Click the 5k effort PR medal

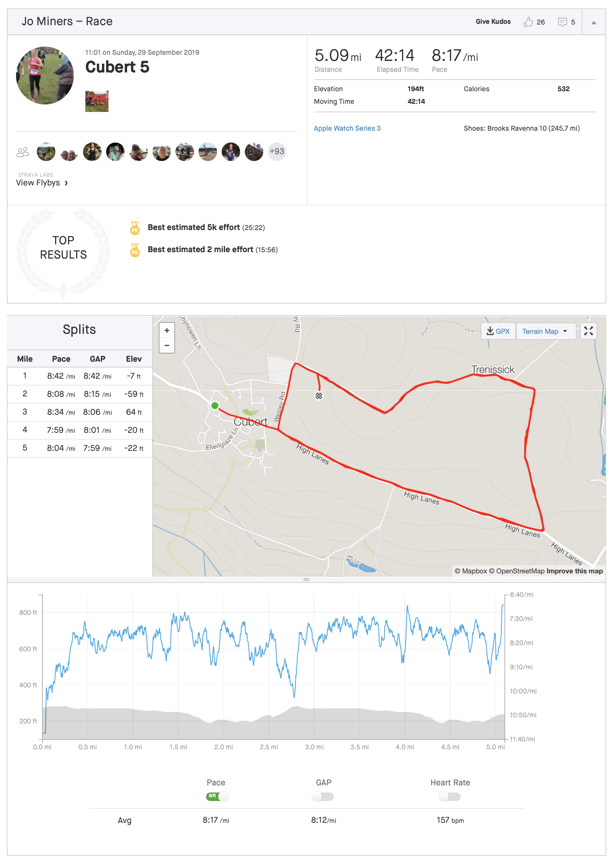[135, 228]
